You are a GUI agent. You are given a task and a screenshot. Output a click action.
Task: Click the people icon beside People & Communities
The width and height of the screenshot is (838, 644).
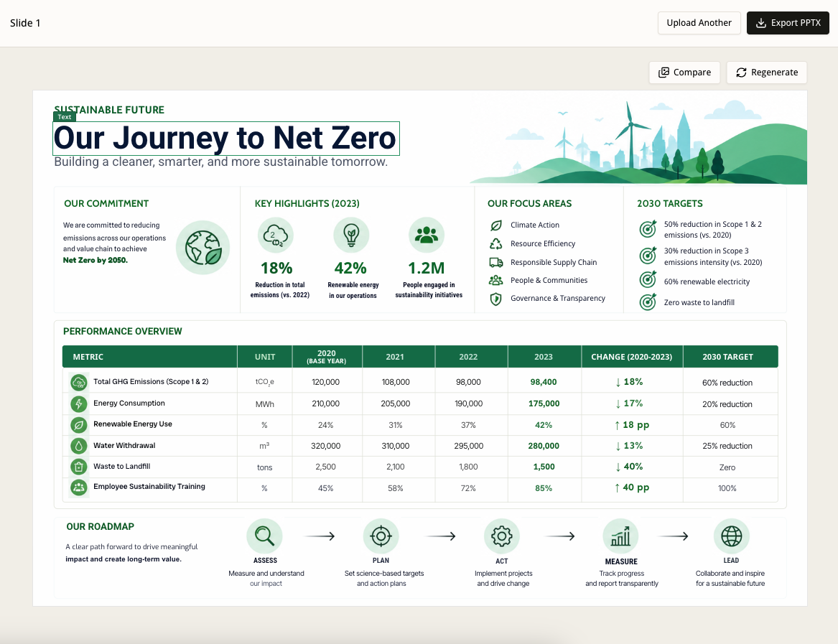pyautogui.click(x=496, y=280)
